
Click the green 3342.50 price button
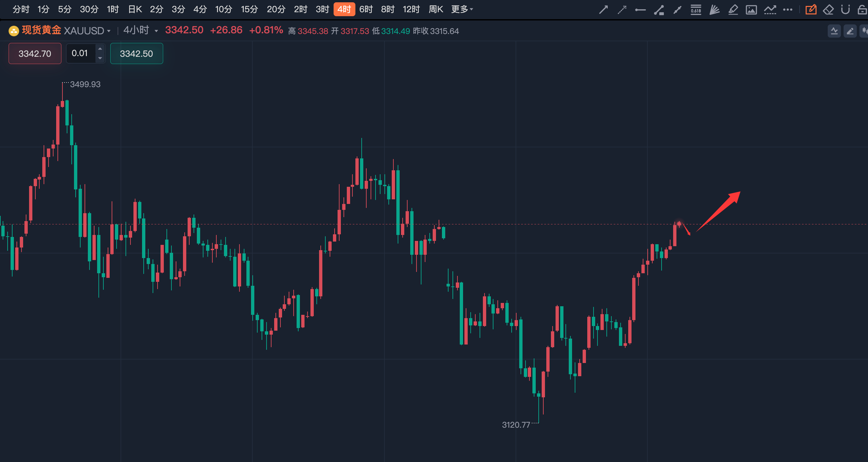point(136,53)
